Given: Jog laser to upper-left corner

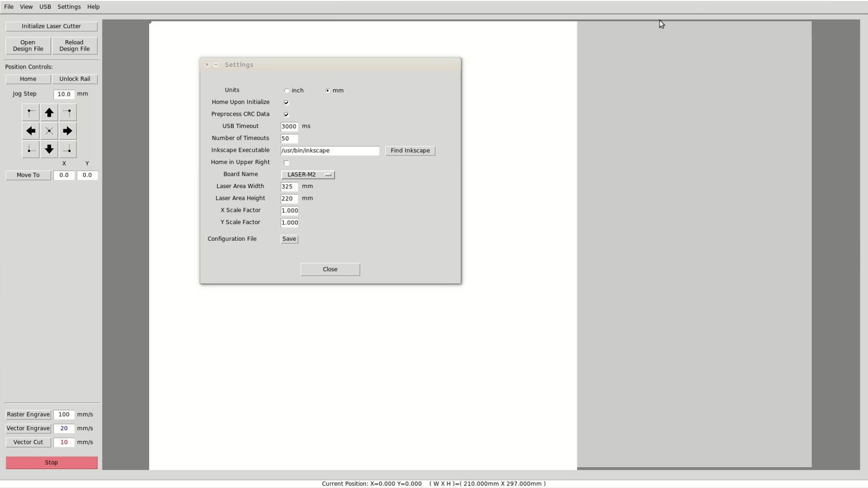Looking at the screenshot, I should click(x=31, y=113).
